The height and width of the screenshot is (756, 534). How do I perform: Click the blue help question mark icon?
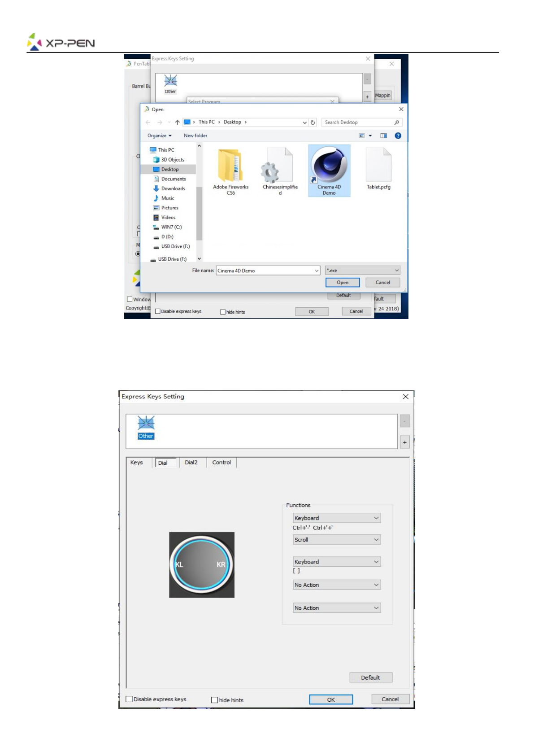pos(398,135)
